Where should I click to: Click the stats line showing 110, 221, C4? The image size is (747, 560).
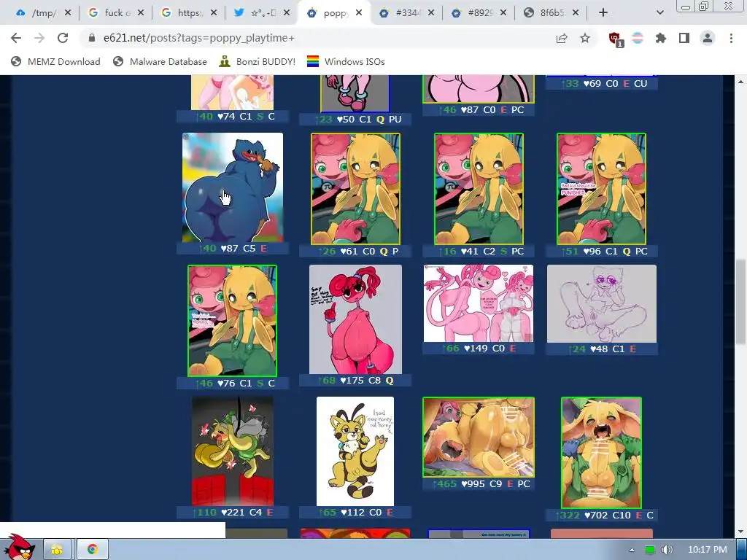click(x=233, y=513)
